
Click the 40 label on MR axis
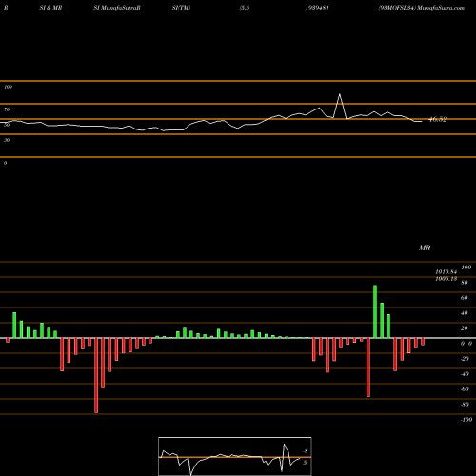coord(465,313)
